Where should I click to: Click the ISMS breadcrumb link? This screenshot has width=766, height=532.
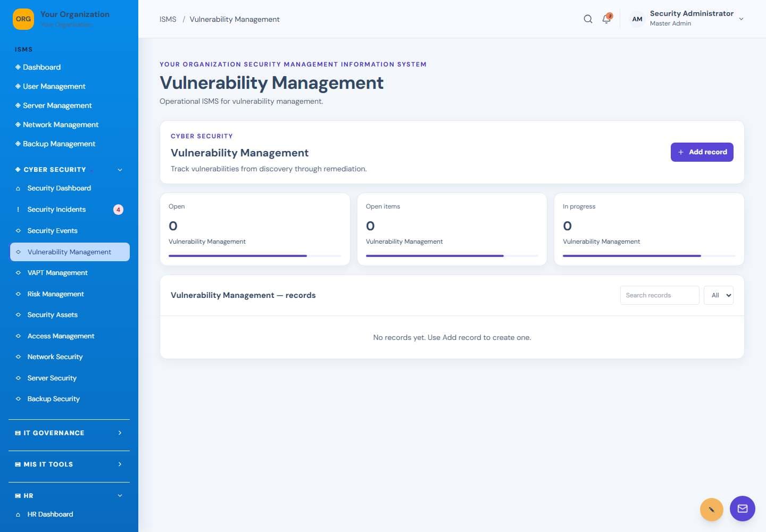[168, 19]
